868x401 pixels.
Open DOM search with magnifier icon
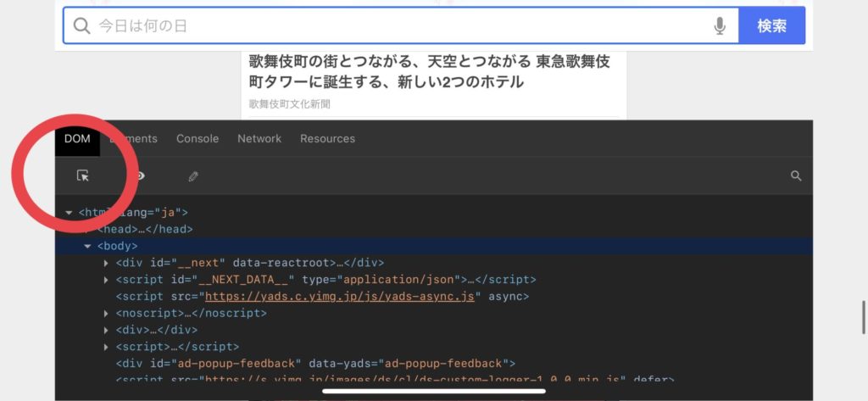(x=795, y=175)
